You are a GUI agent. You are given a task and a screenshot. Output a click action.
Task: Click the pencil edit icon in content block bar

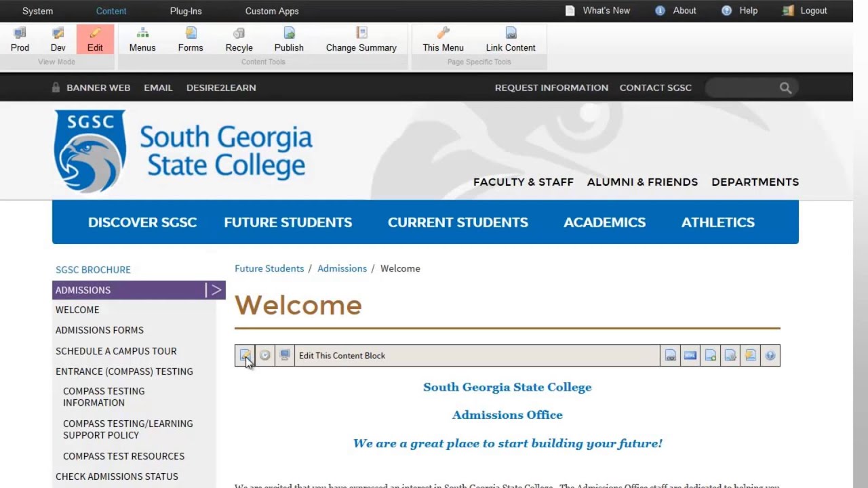pyautogui.click(x=245, y=355)
